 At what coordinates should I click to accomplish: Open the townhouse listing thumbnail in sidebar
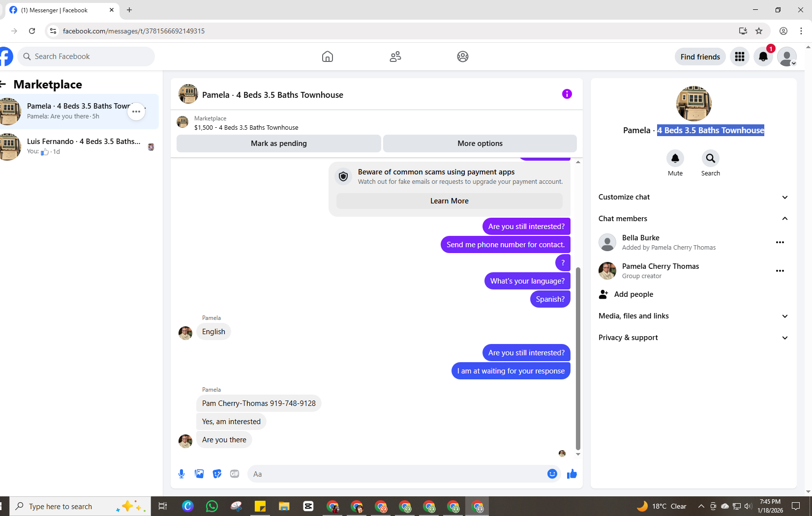[x=693, y=104]
